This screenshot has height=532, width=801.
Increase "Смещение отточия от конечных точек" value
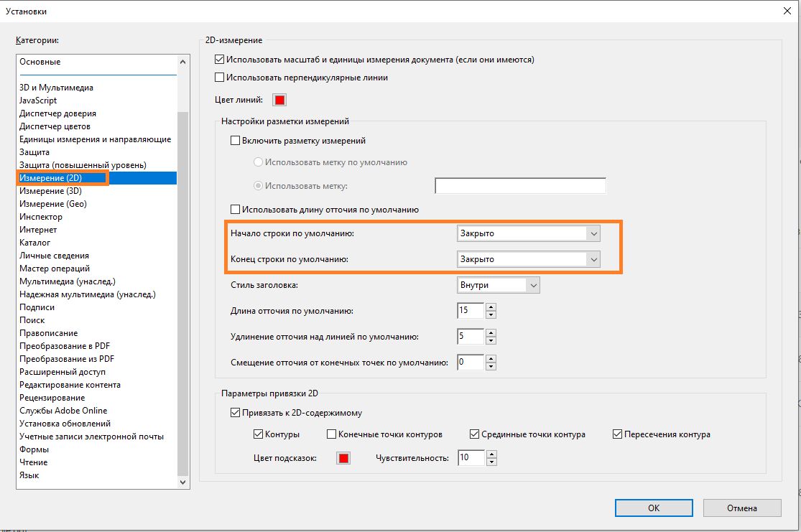(491, 358)
